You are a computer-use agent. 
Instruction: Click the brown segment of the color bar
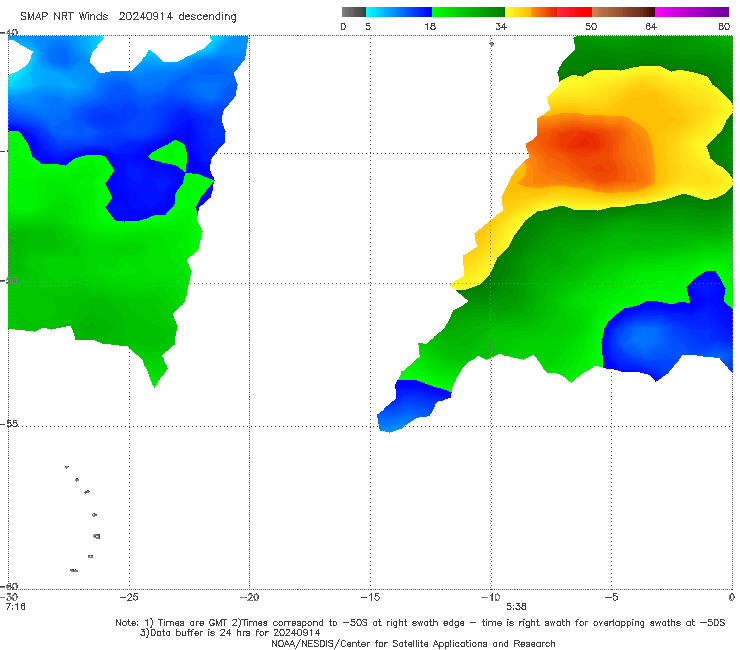(623, 12)
